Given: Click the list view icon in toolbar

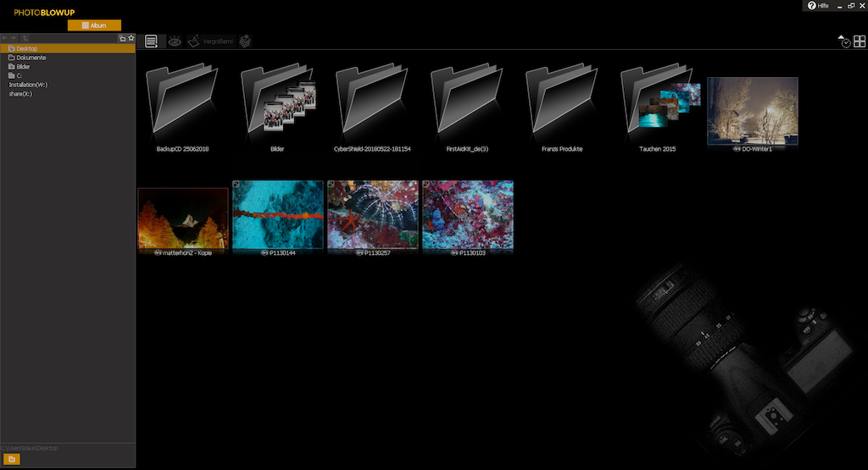Looking at the screenshot, I should pyautogui.click(x=151, y=41).
